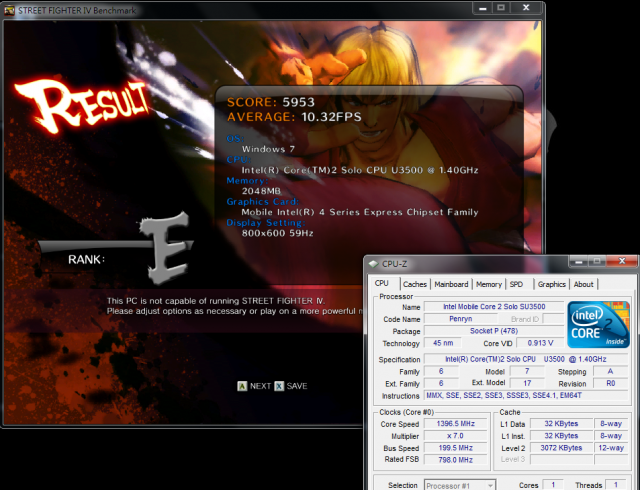Click the Ext. Model value 17

tap(527, 383)
